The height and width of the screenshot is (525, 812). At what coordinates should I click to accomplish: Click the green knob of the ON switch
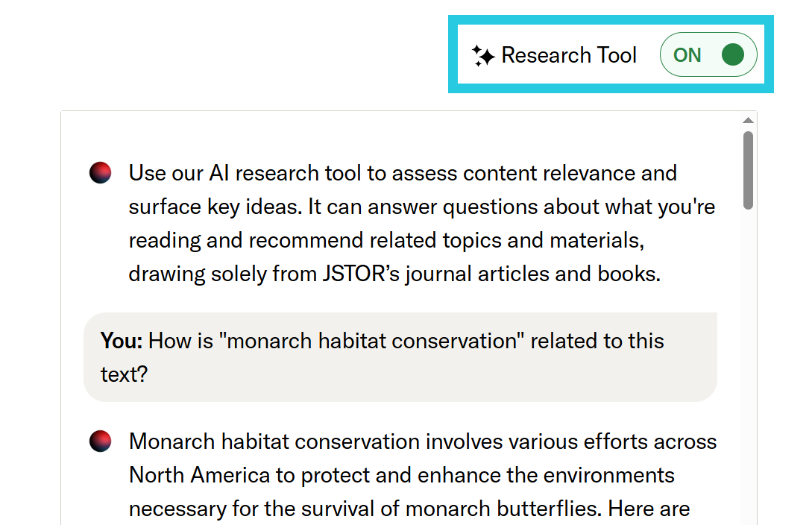click(733, 55)
